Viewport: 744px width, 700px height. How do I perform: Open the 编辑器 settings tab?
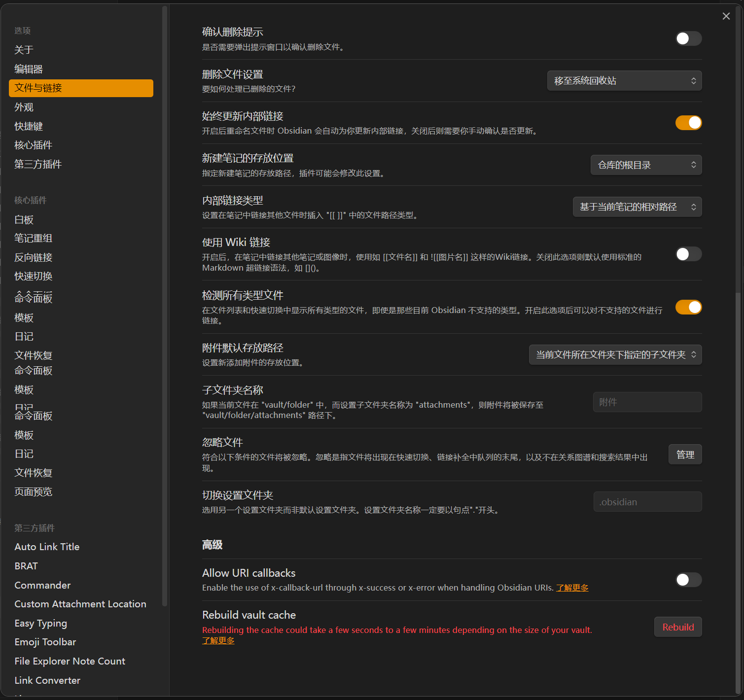29,69
